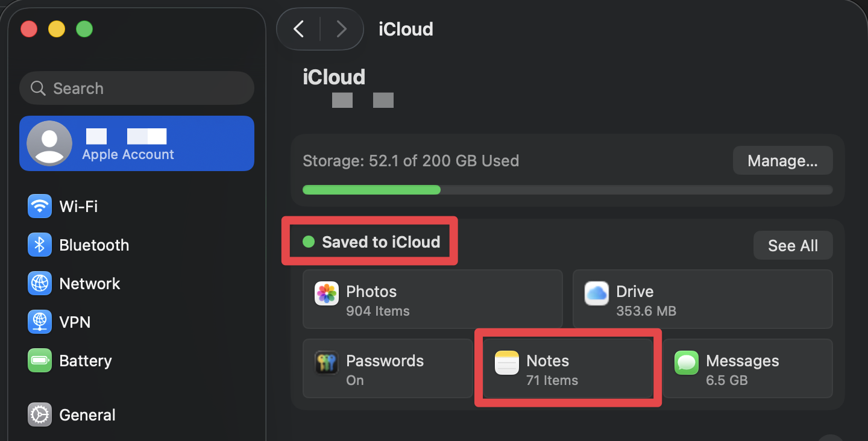Go back with the left chevron
This screenshot has height=441, width=868.
tap(298, 29)
